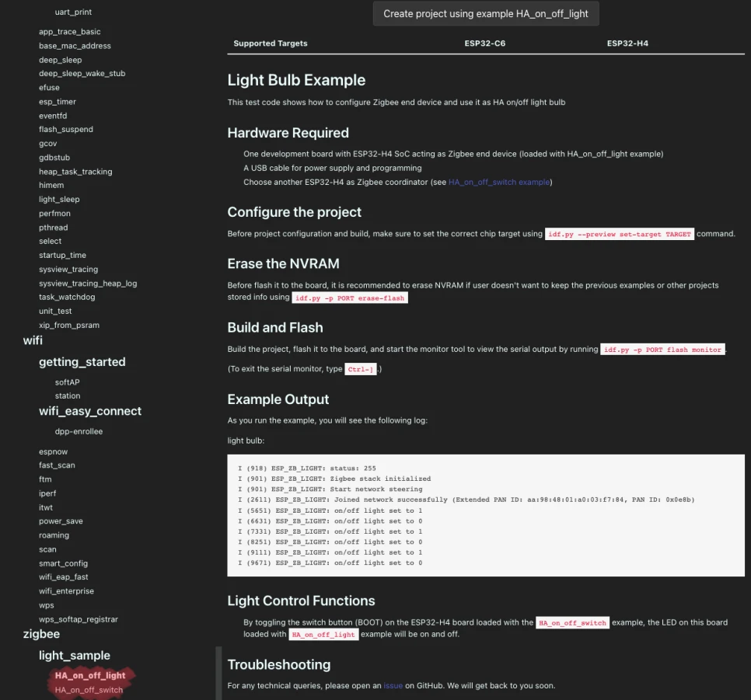Viewport: 751px width, 700px height.
Task: Open the GitHub issue link in Troubleshooting
Action: 393,686
